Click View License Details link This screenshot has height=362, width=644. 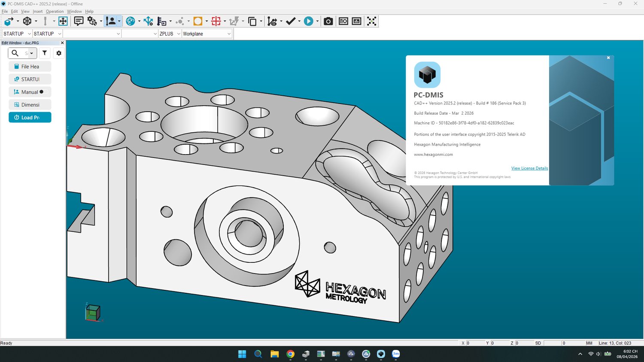coord(529,168)
